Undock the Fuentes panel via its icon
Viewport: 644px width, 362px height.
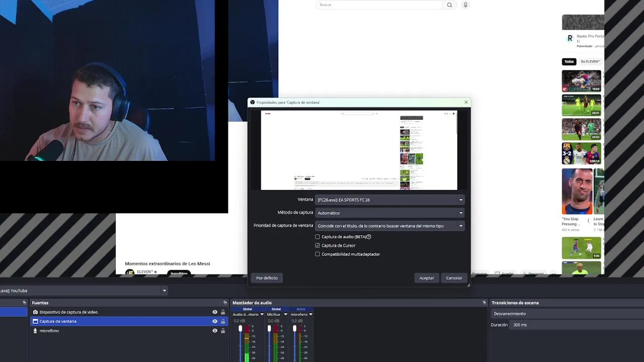tap(225, 303)
